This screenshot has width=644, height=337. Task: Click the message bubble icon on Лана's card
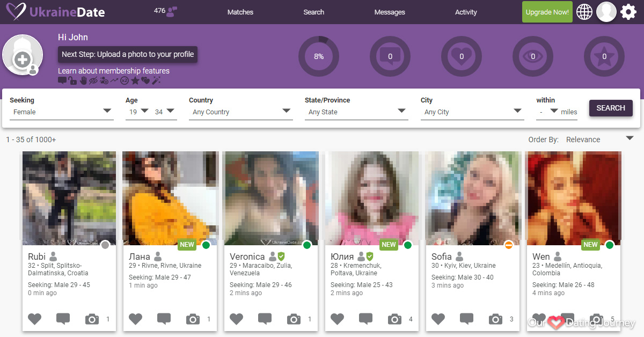[x=164, y=319]
